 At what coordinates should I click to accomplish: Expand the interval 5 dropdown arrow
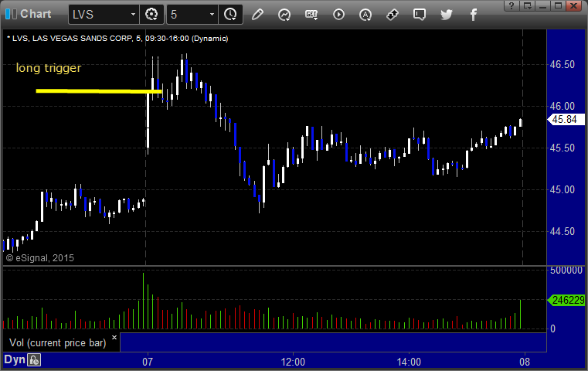coord(212,15)
